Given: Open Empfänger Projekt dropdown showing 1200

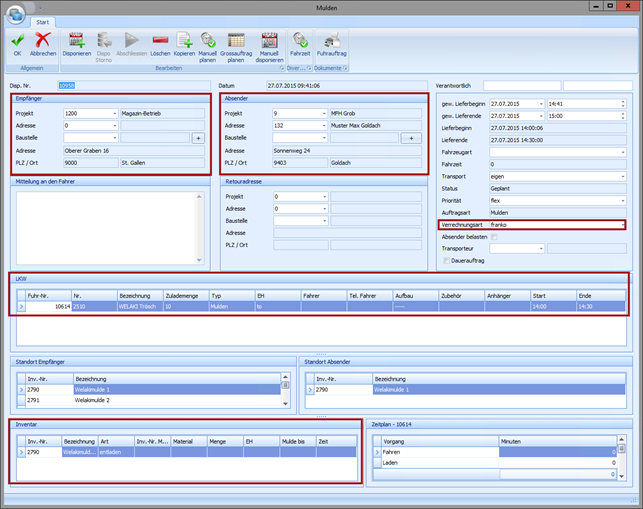Looking at the screenshot, I should 115,114.
